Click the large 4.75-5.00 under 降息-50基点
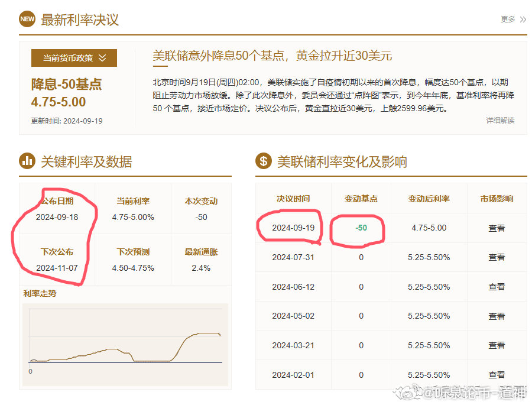 [59, 102]
